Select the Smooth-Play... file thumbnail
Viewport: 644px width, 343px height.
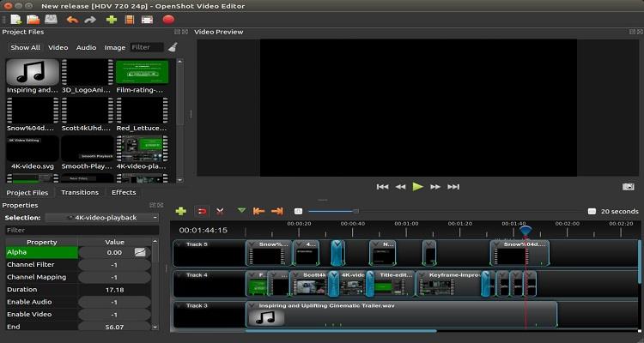[x=88, y=148]
